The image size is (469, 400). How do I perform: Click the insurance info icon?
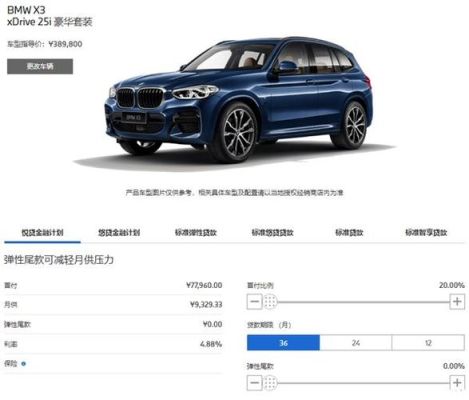(x=23, y=364)
